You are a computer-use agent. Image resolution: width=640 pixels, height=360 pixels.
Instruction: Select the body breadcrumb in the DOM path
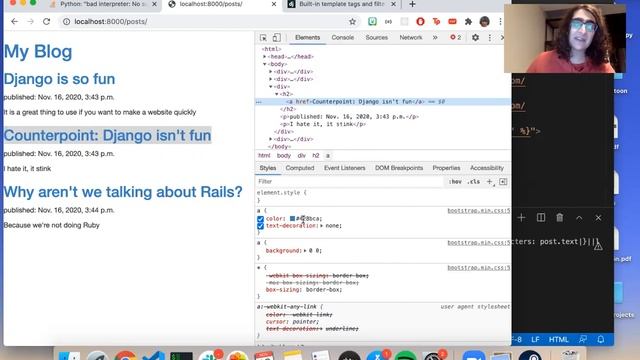point(284,156)
